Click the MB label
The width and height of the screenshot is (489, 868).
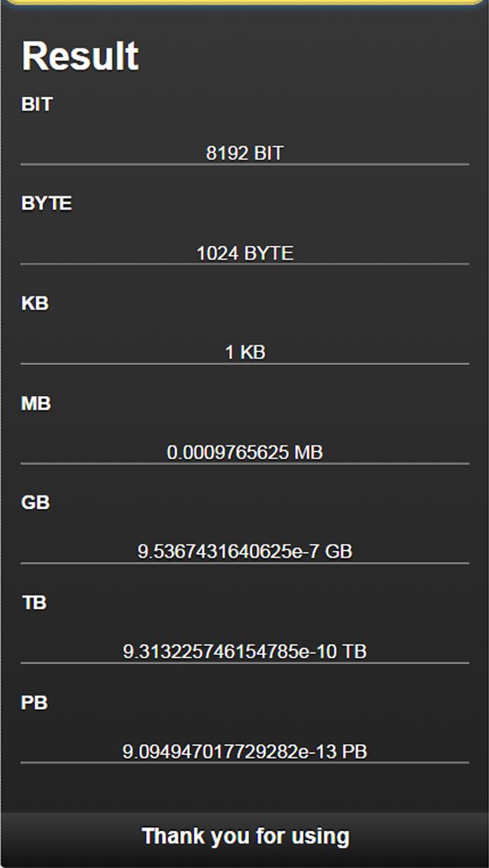(36, 403)
